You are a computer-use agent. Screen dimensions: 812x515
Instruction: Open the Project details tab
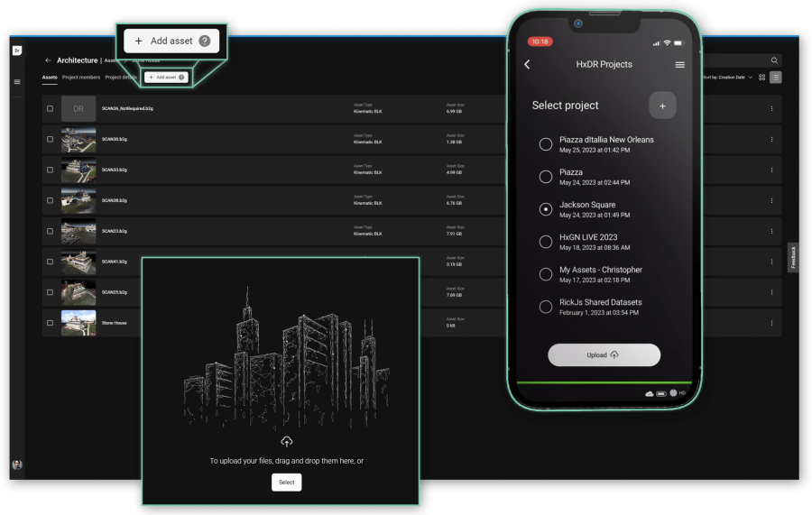point(121,78)
